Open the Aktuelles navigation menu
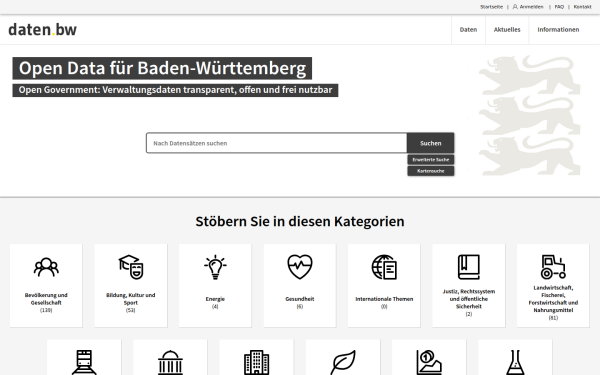Image resolution: width=600 pixels, height=375 pixels. (507, 29)
